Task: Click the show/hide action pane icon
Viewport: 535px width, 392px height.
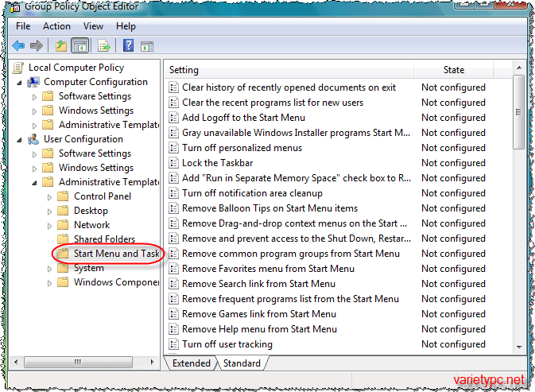Action: click(x=147, y=46)
